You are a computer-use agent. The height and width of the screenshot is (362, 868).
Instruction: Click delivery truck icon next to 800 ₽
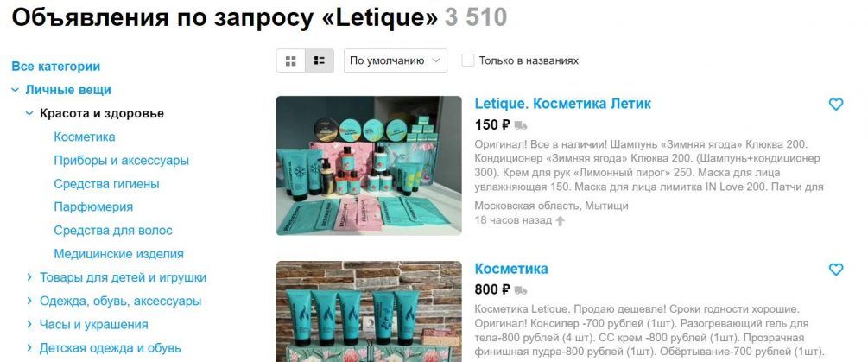tap(520, 290)
